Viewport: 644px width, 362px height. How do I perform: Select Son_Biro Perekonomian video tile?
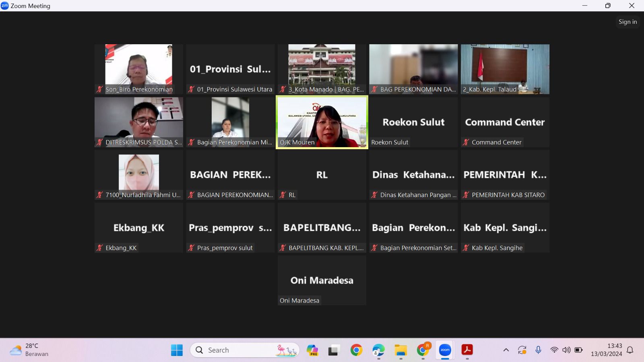pos(139,69)
